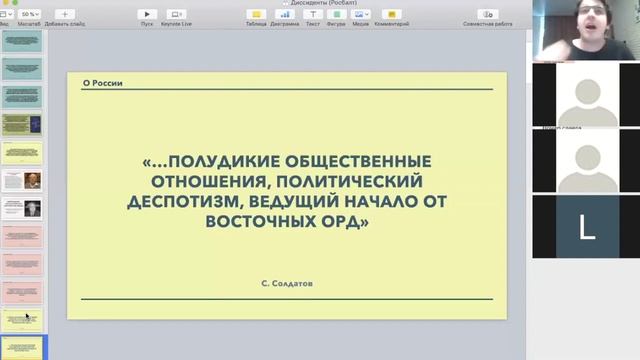
Task: Open the View dropdown in toolbar
Action: pos(6,14)
